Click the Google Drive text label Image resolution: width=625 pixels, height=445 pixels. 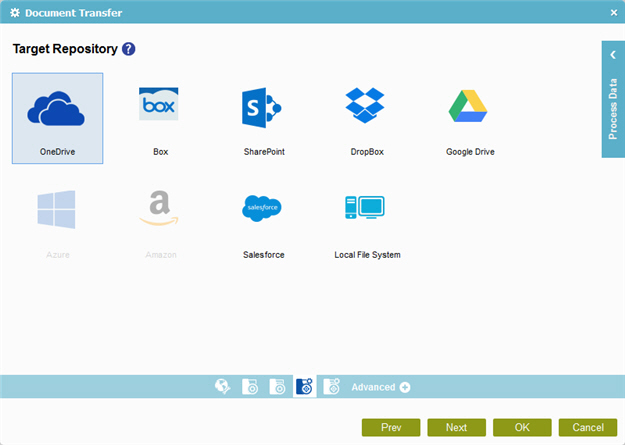(x=470, y=152)
